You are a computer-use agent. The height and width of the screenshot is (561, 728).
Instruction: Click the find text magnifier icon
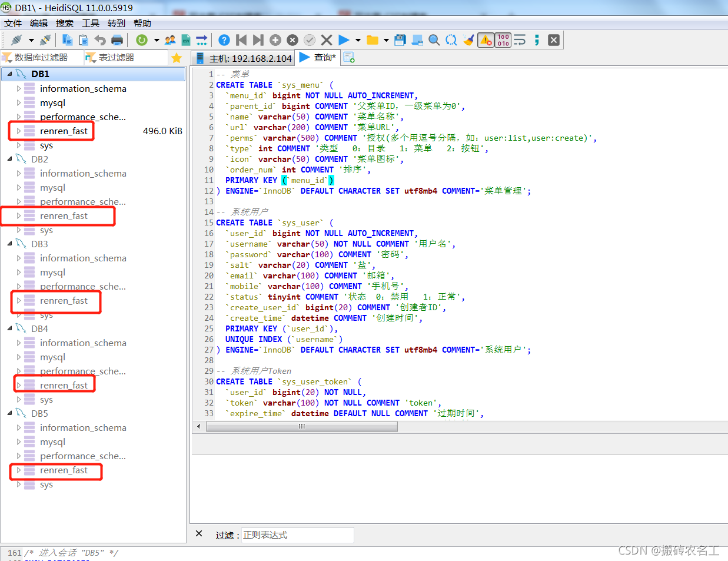[x=434, y=40]
